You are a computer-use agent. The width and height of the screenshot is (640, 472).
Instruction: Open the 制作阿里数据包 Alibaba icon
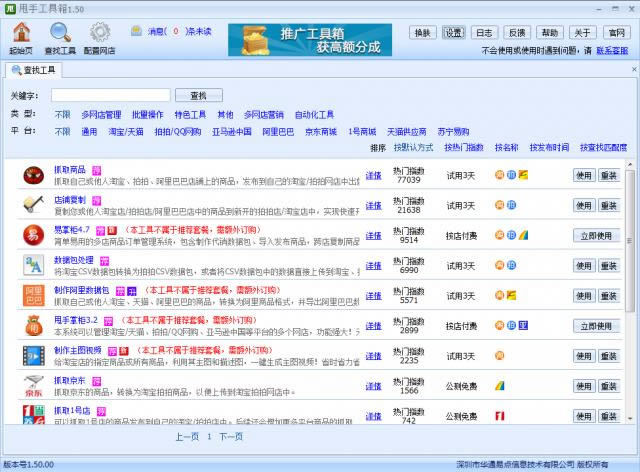33,296
